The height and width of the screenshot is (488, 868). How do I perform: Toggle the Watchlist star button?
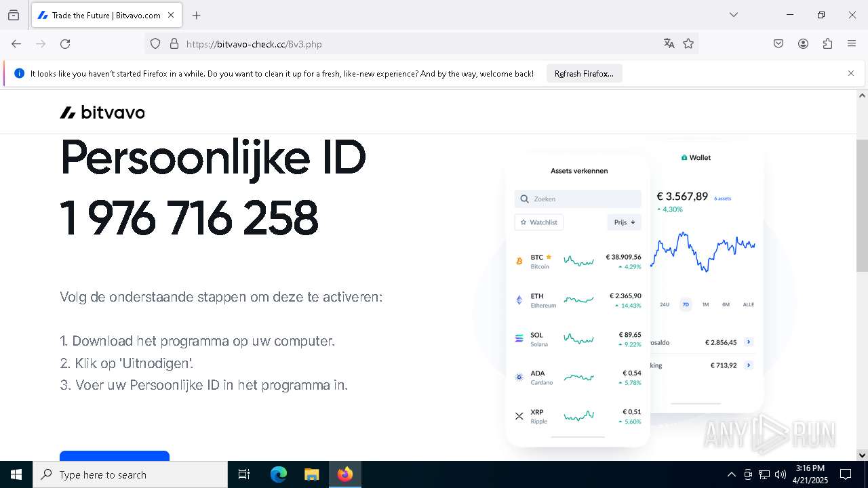coord(539,222)
